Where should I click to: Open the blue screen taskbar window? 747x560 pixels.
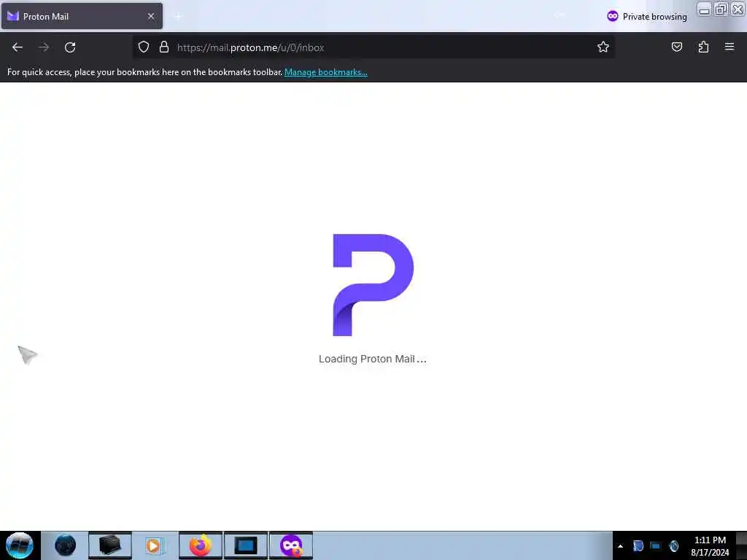(x=246, y=545)
